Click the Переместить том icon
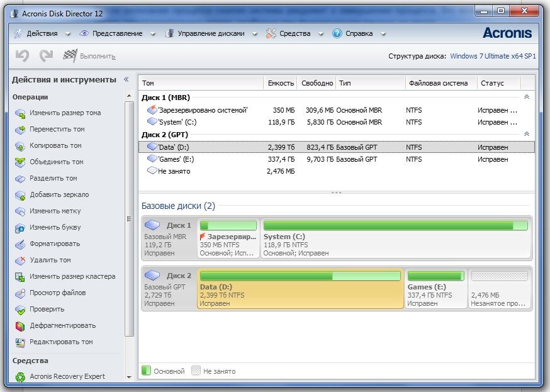 20,130
